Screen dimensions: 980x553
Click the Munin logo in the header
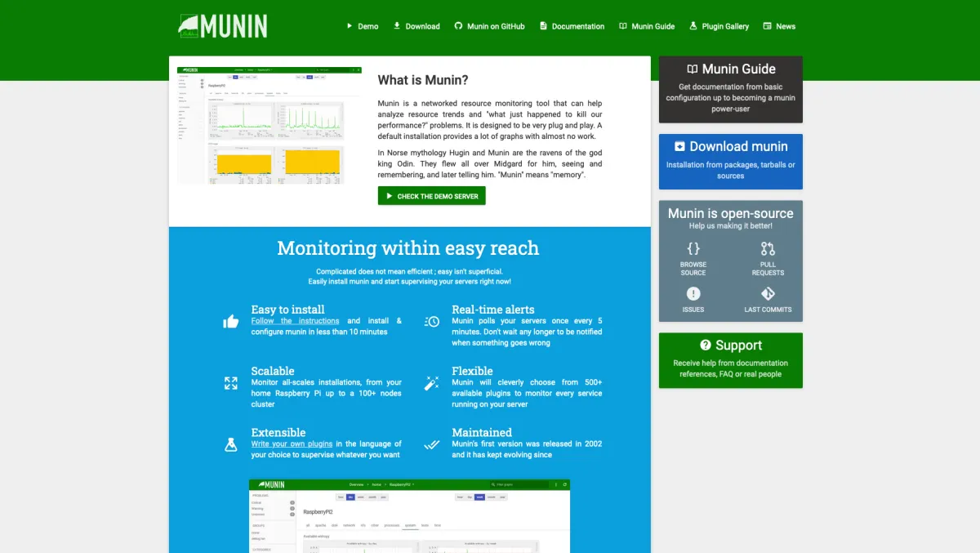[x=223, y=26]
